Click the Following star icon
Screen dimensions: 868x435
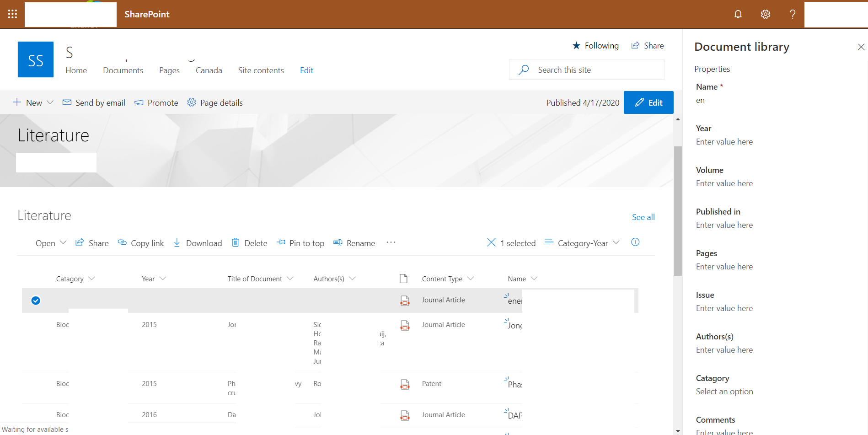click(x=576, y=45)
